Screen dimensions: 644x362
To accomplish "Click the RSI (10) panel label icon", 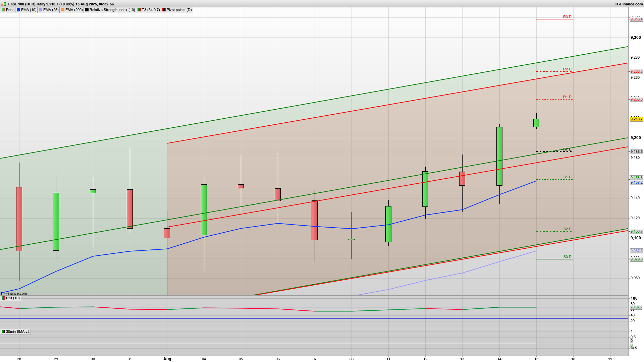I will pos(3,298).
